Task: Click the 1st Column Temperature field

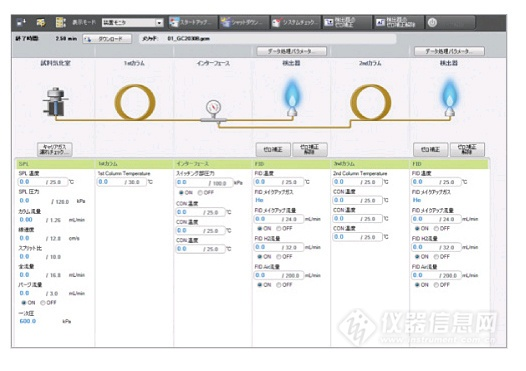Action: (122, 182)
